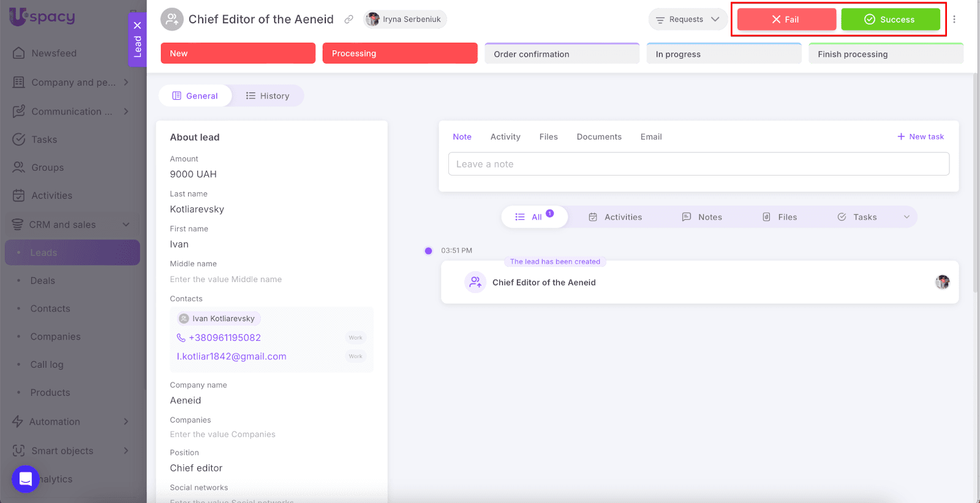
Task: Filter timeline by Notes
Action: (x=702, y=217)
